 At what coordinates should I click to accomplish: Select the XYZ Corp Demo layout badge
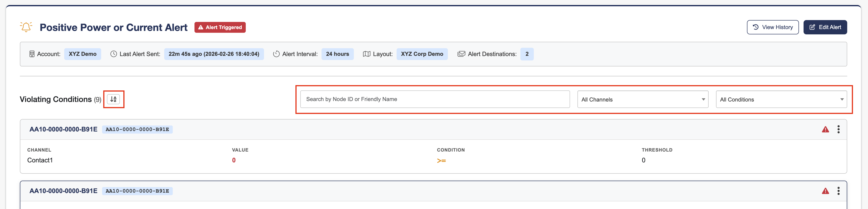coord(422,54)
